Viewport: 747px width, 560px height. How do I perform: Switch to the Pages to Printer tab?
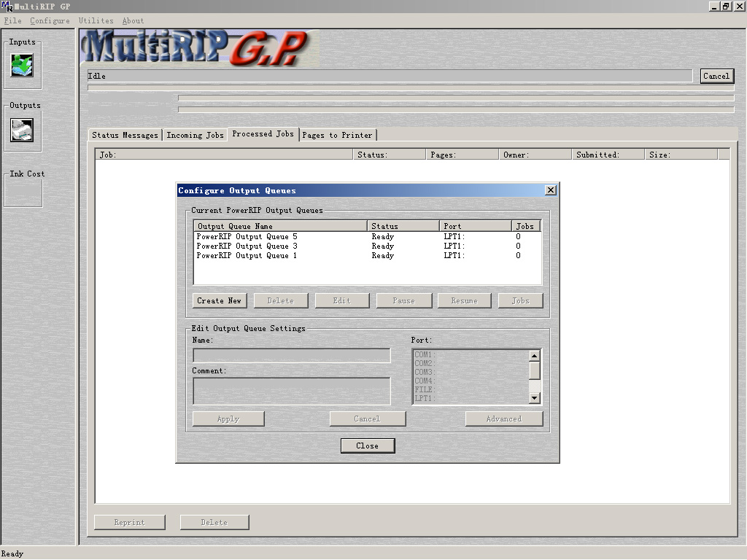[x=337, y=135]
